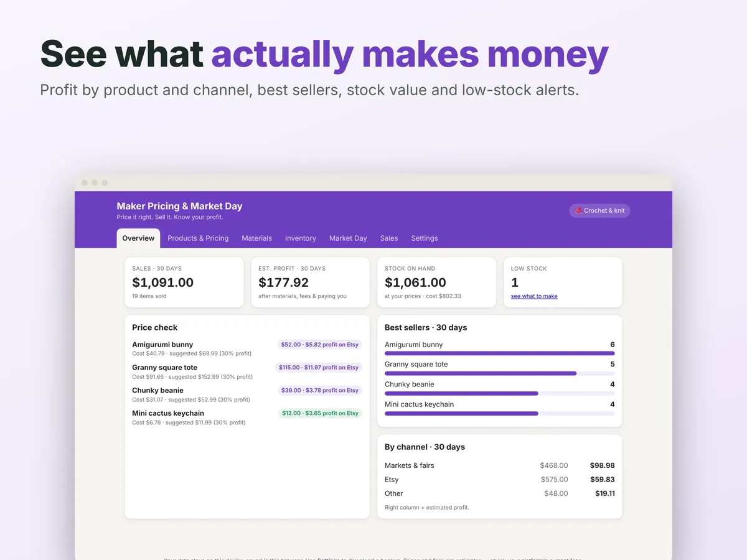Click the Amigurumi bunny $52.00 profit pill

pyautogui.click(x=320, y=345)
